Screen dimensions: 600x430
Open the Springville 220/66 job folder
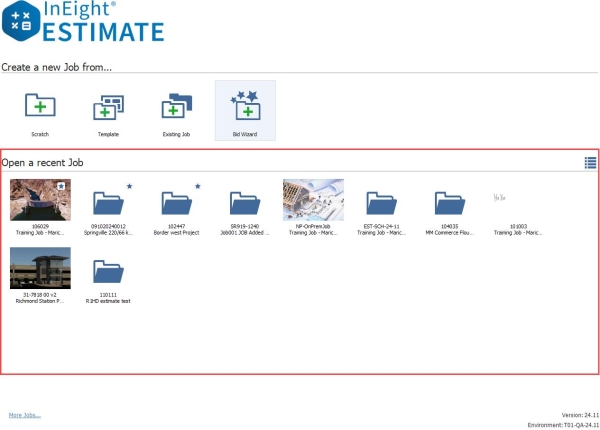[x=108, y=203]
